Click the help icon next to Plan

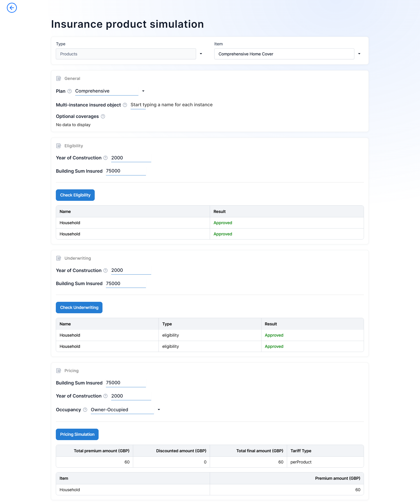70,91
